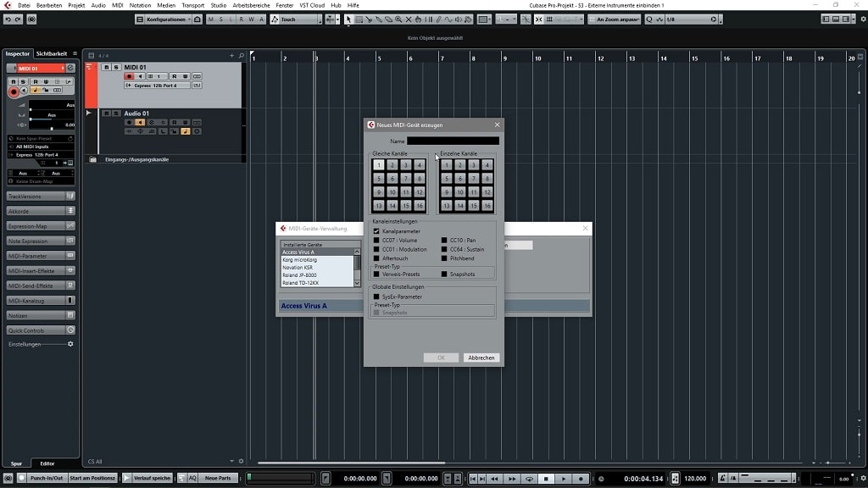Click Fast Forward in the transport bar
The height and width of the screenshot is (488, 868).
click(512, 479)
